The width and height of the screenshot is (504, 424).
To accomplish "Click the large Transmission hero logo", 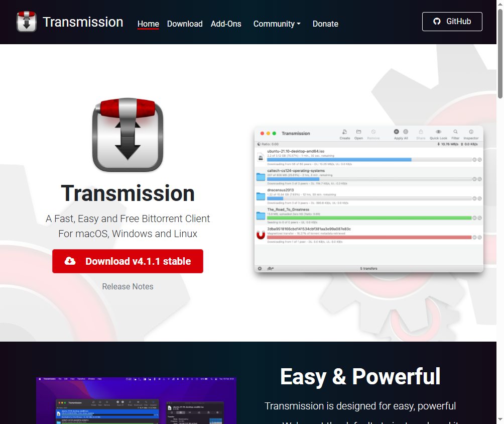I will pyautogui.click(x=128, y=135).
